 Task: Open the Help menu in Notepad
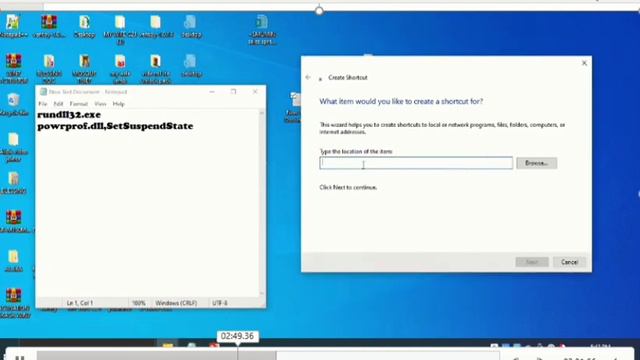pos(118,104)
